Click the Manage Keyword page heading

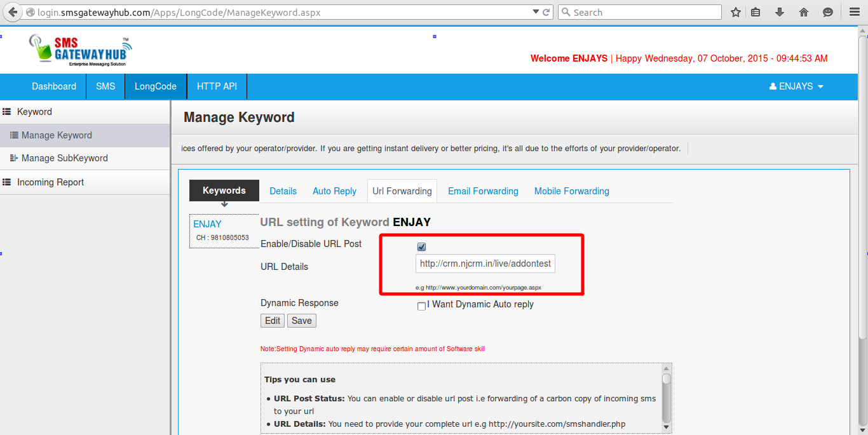[239, 117]
